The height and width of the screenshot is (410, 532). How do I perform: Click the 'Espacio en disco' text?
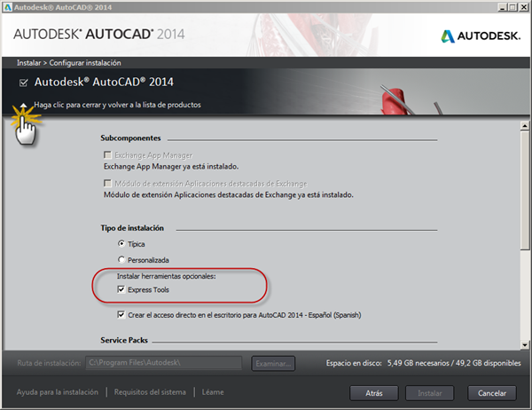pyautogui.click(x=354, y=363)
